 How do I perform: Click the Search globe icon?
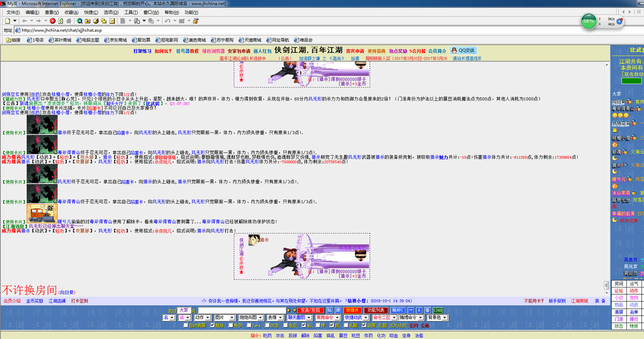point(80,21)
